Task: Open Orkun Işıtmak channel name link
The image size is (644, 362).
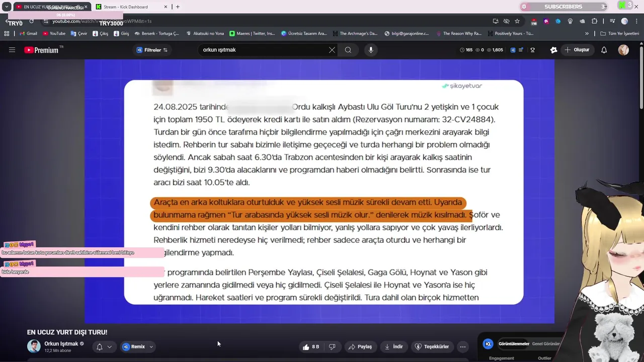Action: pyautogui.click(x=61, y=344)
